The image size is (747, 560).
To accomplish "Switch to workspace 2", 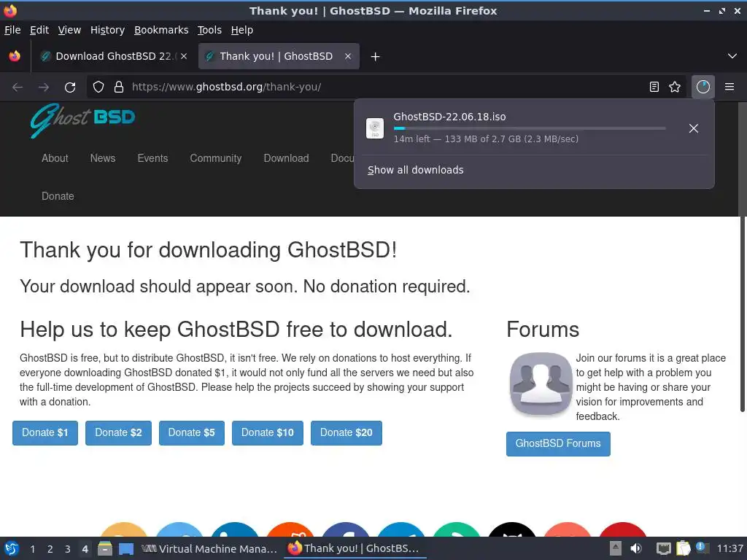I will (x=50, y=549).
